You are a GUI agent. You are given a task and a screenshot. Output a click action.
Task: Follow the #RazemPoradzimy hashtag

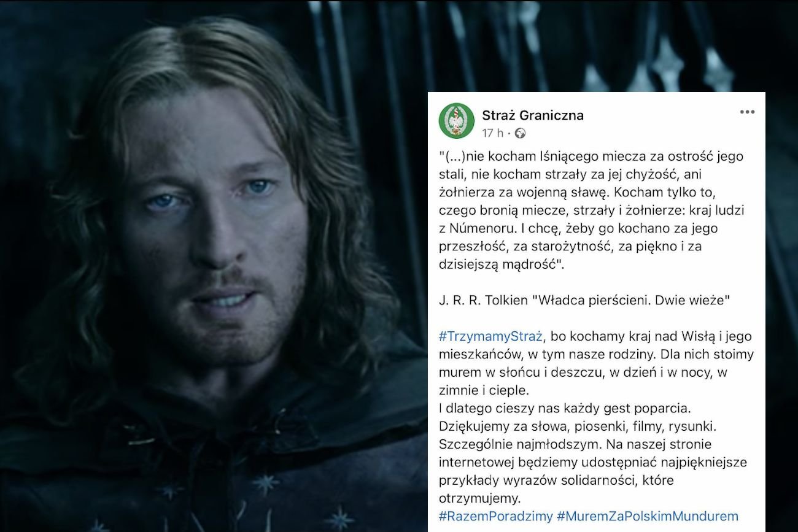[x=496, y=516]
